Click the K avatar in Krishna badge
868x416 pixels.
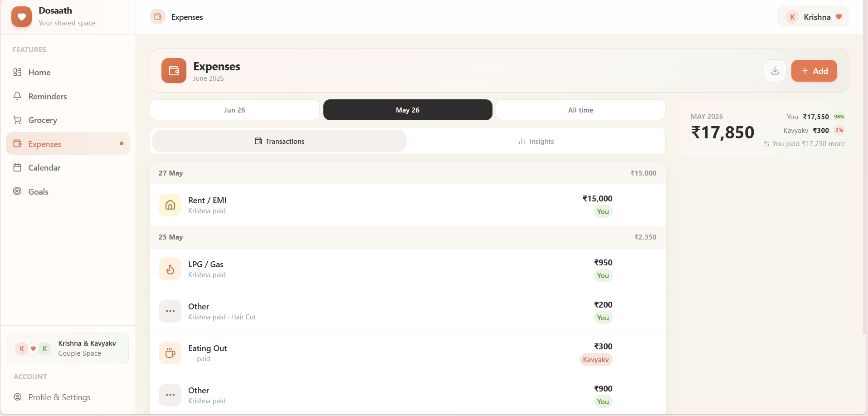792,17
